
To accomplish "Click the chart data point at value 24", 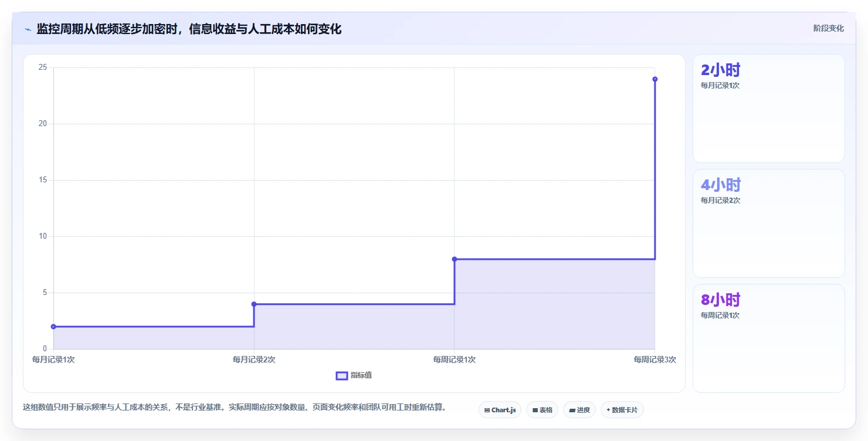I will click(655, 79).
